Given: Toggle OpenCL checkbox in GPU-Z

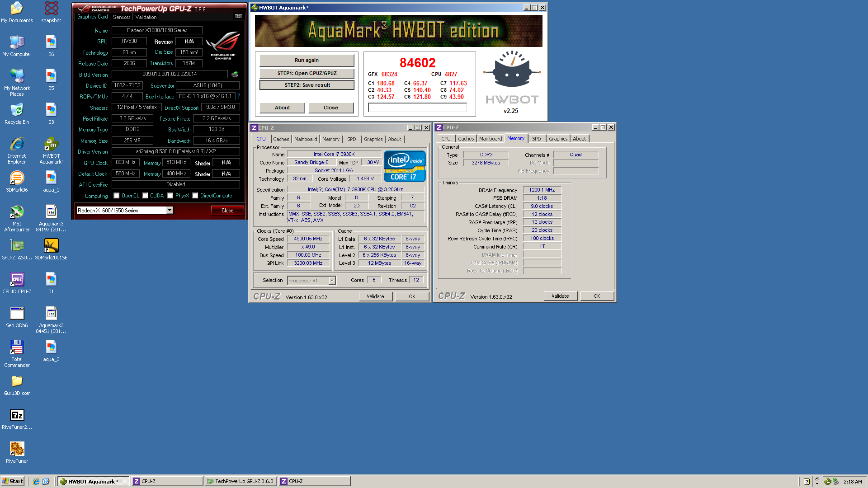Looking at the screenshot, I should (117, 196).
